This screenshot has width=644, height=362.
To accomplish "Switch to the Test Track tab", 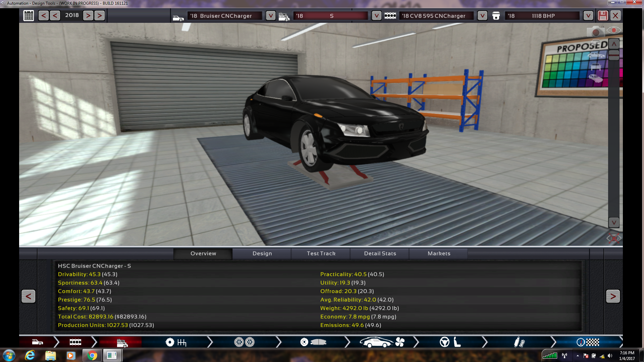I will click(x=321, y=254).
